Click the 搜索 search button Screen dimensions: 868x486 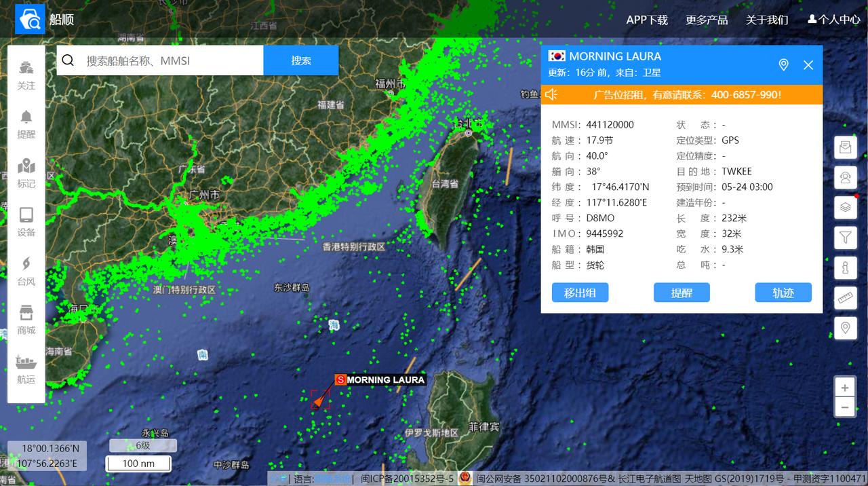tap(301, 60)
